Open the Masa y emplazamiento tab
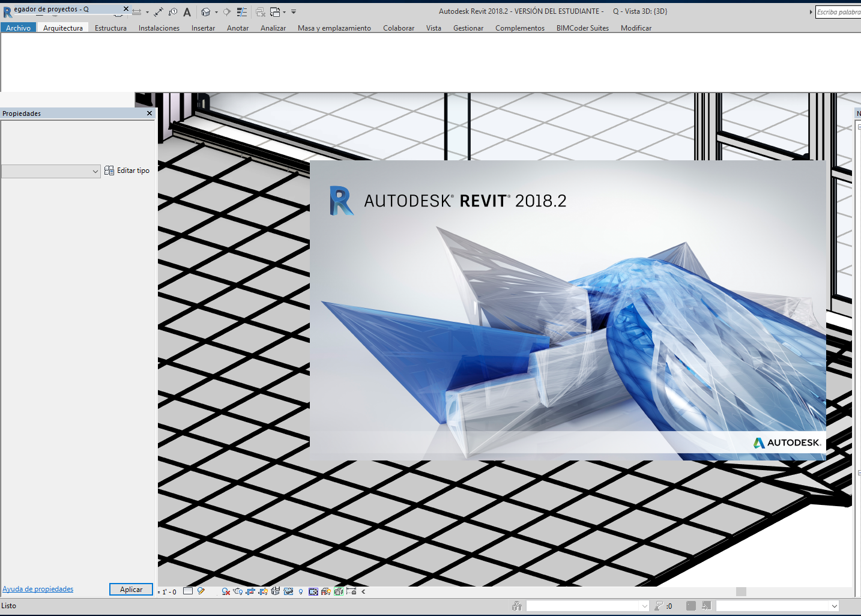The height and width of the screenshot is (616, 861). point(334,28)
